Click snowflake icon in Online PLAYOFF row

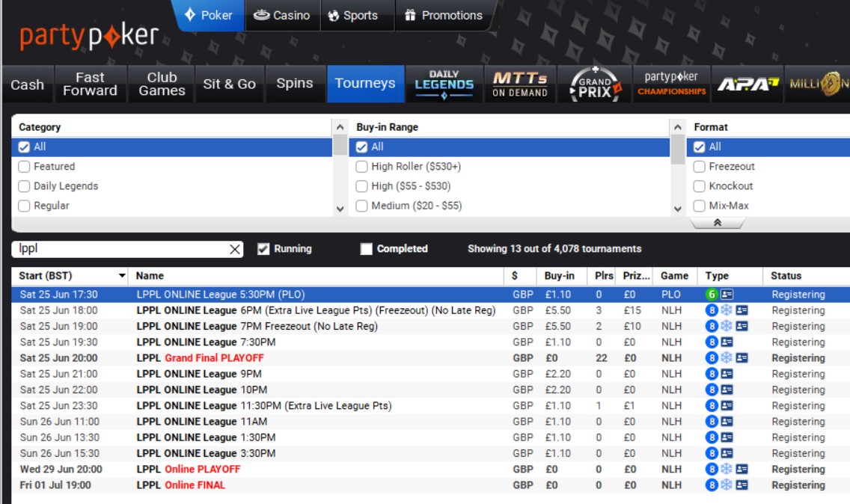[727, 469]
